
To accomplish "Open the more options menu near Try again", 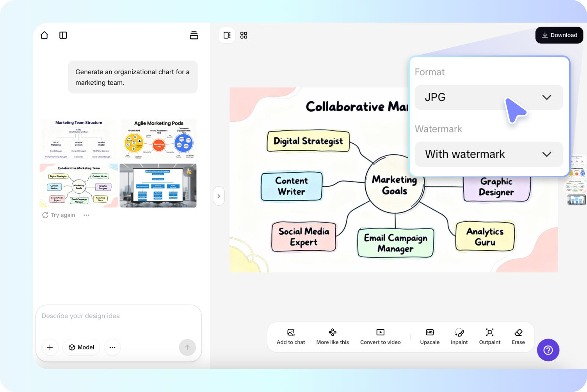I will point(86,215).
